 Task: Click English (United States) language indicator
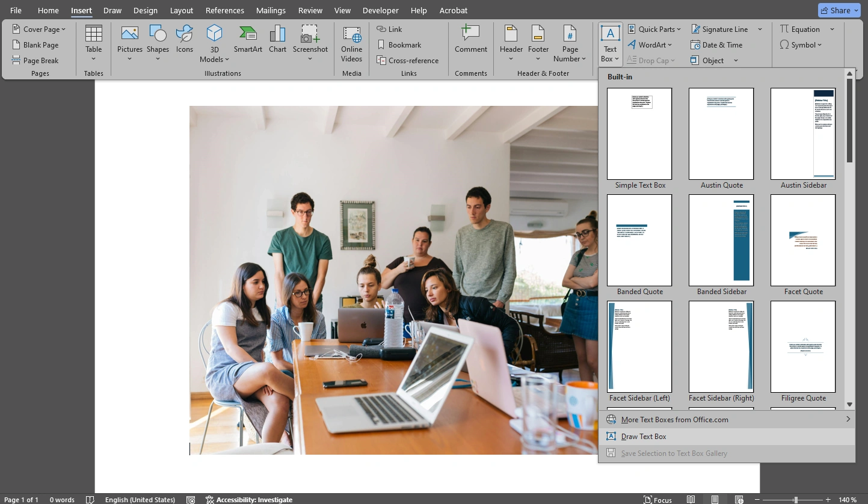140,500
